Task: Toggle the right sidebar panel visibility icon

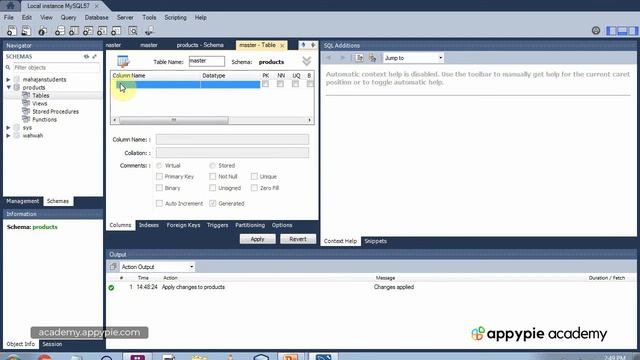Action: pos(633,31)
